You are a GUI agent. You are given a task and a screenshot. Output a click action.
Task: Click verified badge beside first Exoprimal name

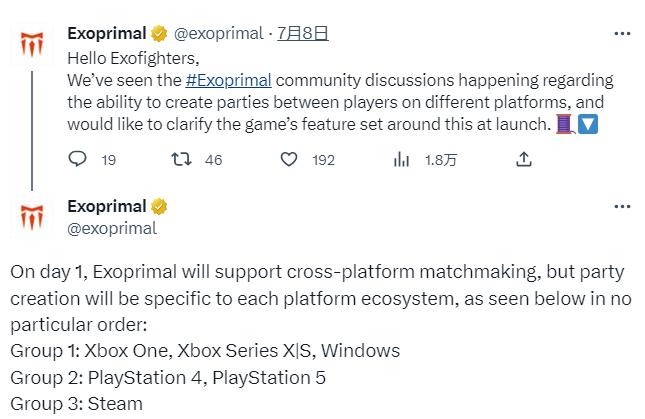click(x=159, y=34)
